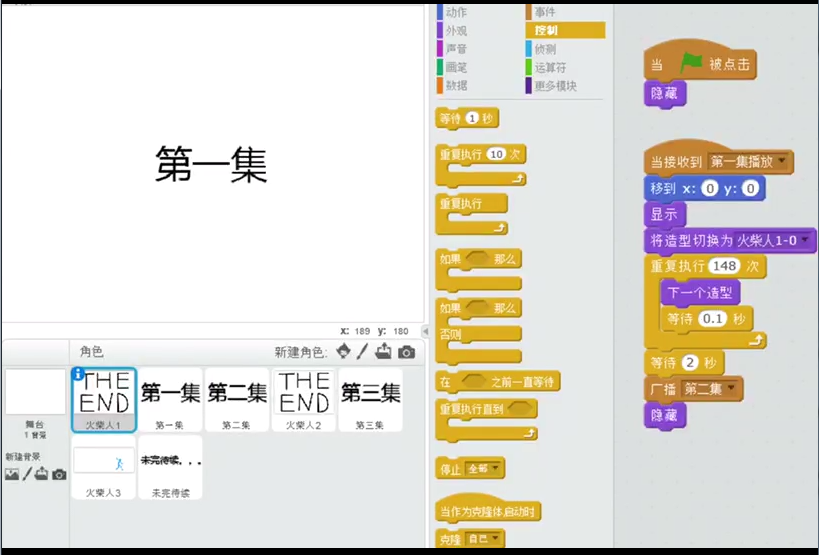The image size is (819, 555).
Task: Click the 等待 1 秒 palette block
Action: pos(467,119)
